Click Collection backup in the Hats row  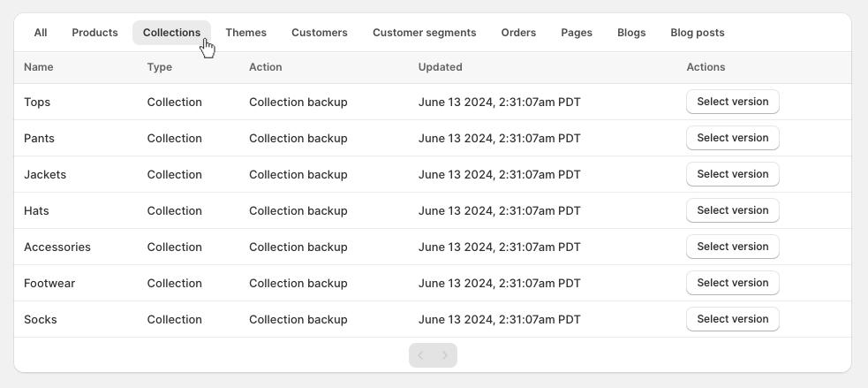[x=298, y=211]
